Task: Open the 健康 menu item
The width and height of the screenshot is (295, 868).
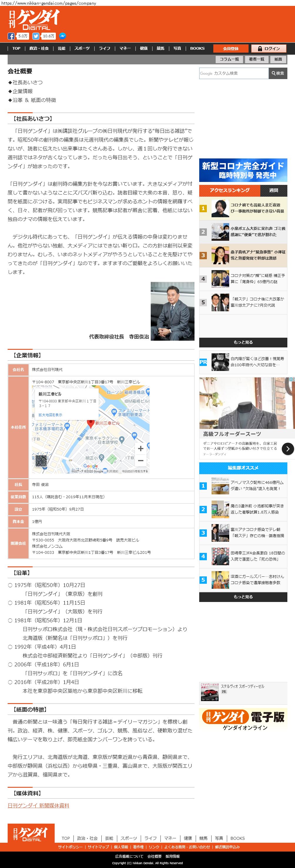Action: pyautogui.click(x=144, y=48)
